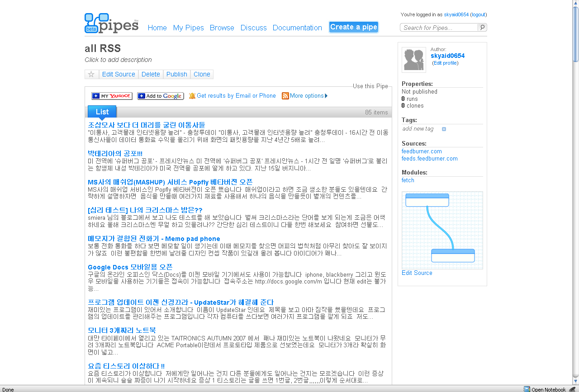Click the Edit profile link
The image size is (579, 392).
click(x=446, y=63)
